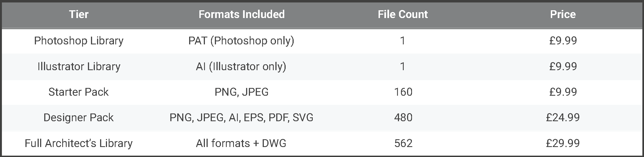This screenshot has height=157, width=644.
Task: Select the File Count column header
Action: point(403,14)
